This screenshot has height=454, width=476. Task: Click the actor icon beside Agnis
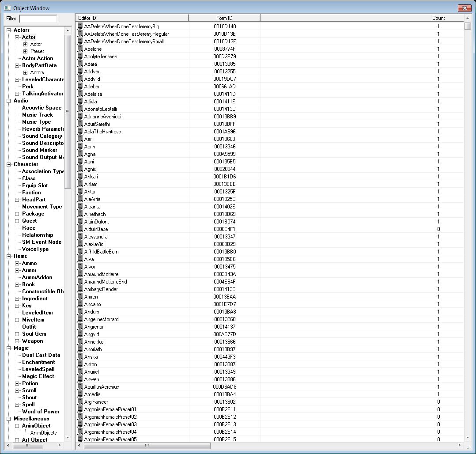pyautogui.click(x=80, y=169)
